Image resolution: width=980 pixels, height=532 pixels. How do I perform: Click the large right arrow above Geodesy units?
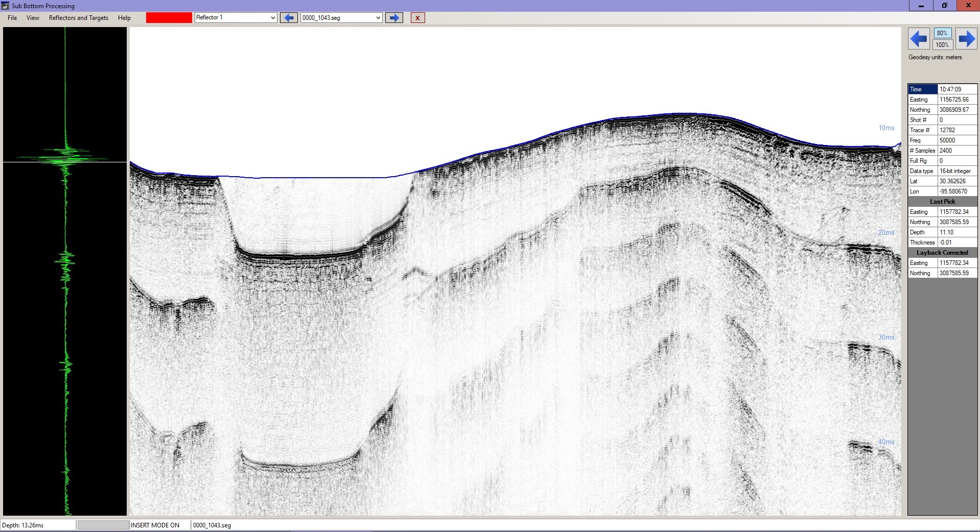pyautogui.click(x=966, y=39)
